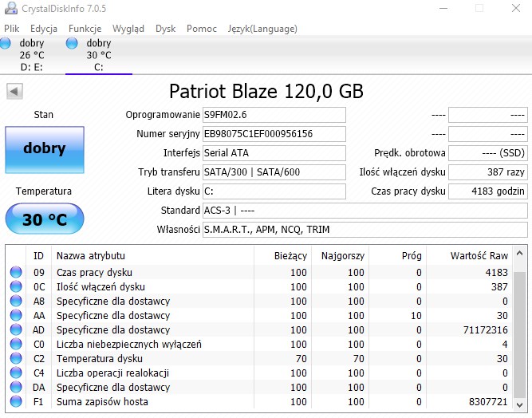Click the empty field right of Oprogramowanie

(488, 115)
